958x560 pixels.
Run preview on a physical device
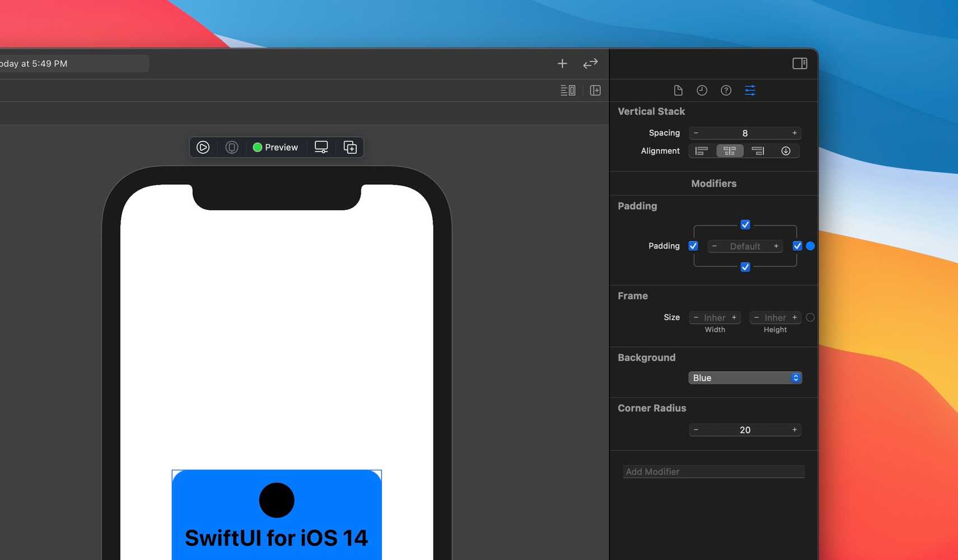point(231,147)
